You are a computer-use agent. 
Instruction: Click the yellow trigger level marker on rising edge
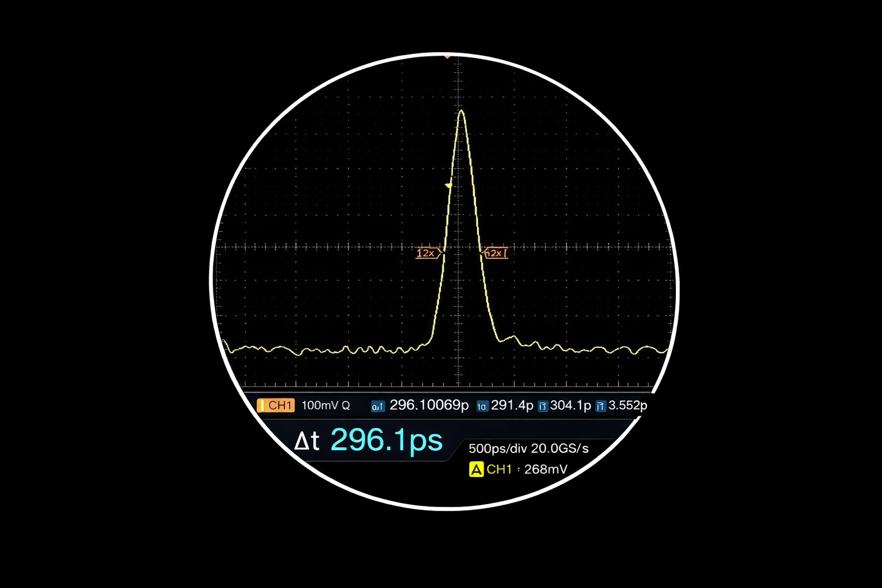coord(448,185)
